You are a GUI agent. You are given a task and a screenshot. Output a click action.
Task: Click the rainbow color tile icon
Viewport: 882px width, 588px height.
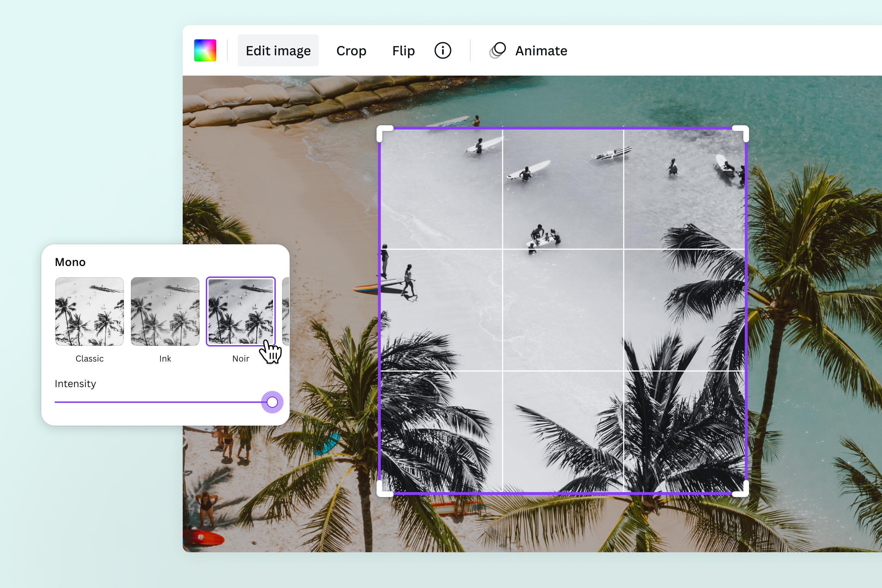tap(205, 50)
